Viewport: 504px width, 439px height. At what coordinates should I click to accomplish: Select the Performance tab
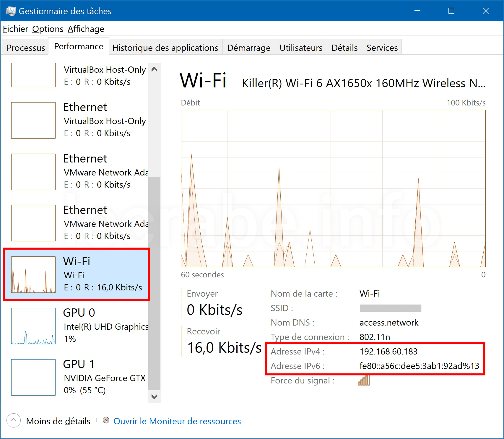click(79, 46)
